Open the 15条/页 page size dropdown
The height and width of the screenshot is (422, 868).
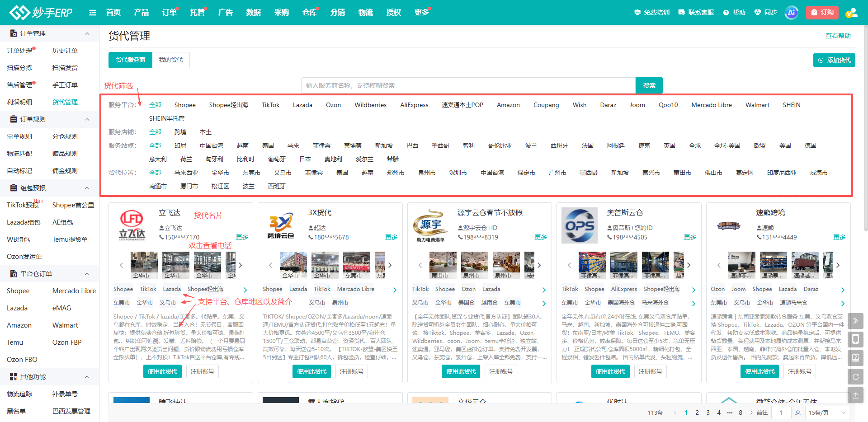pos(827,413)
